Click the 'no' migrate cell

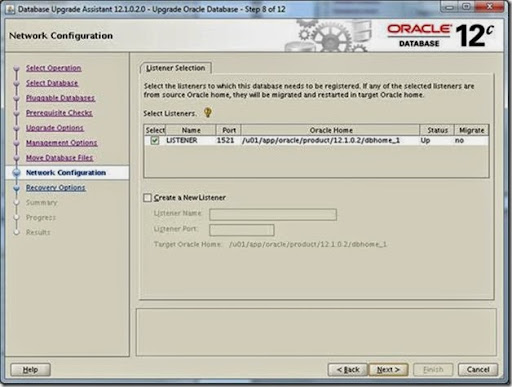[471, 140]
